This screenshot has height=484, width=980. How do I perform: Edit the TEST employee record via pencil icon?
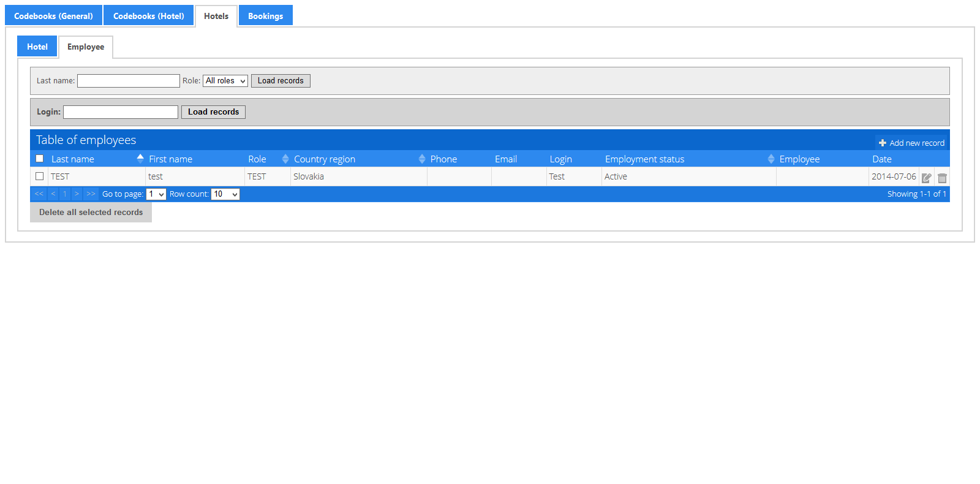[927, 178]
